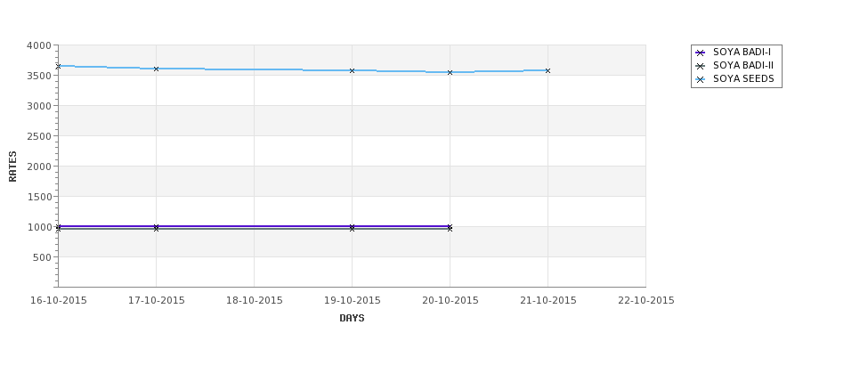Viewport: 868px width, 382px height.
Task: Select SOYA SEEDS data point on 21-10-2015
Action: click(x=548, y=70)
